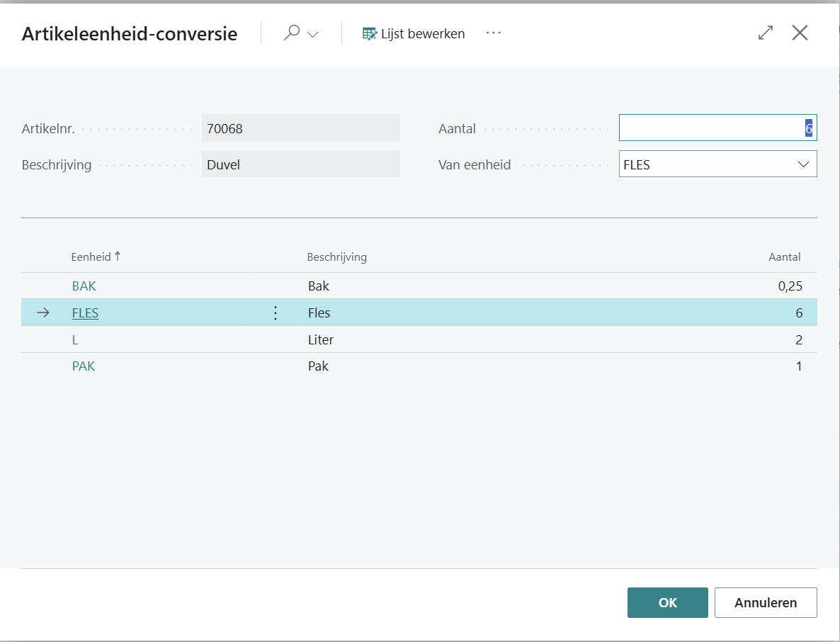Click the Beschrijving column header

tap(336, 257)
